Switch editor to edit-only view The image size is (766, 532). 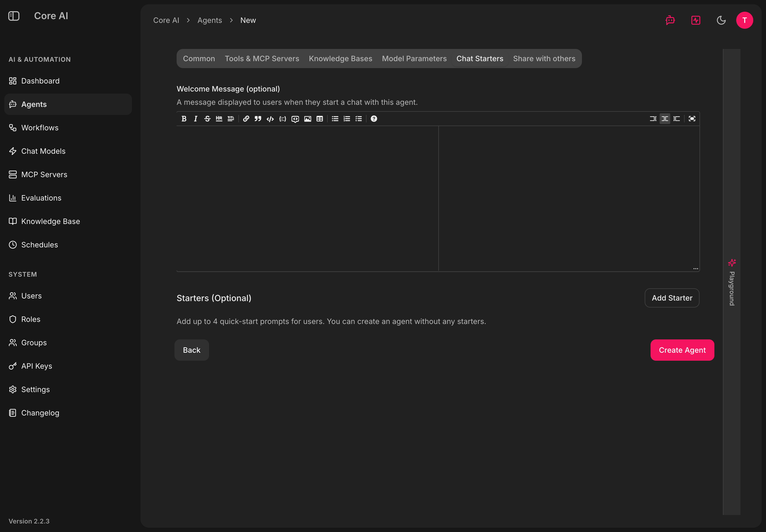[653, 119]
